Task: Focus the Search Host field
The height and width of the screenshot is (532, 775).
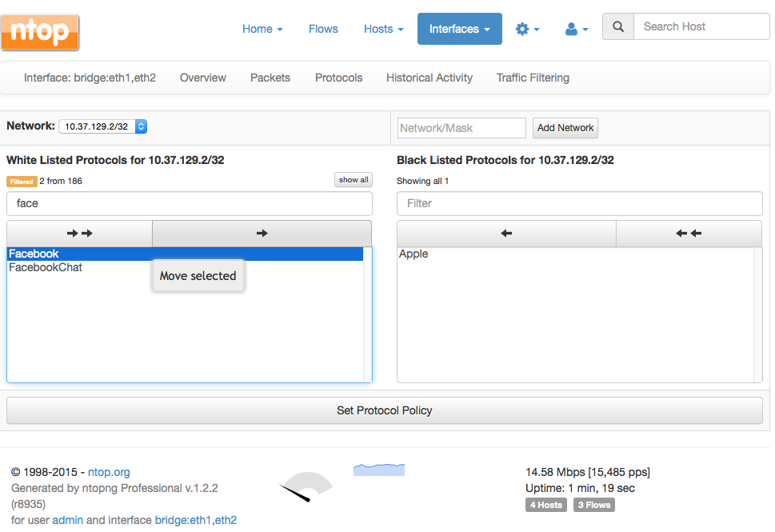Action: click(702, 26)
